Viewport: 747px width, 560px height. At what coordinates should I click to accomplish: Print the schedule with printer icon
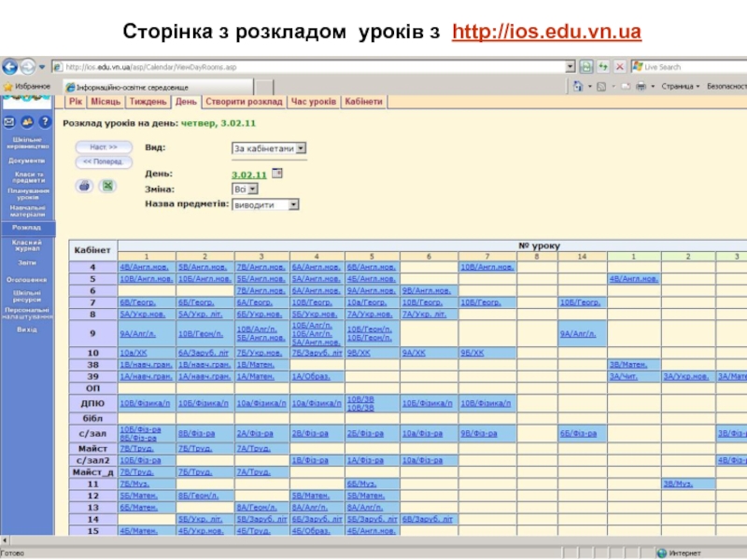pyautogui.click(x=84, y=186)
